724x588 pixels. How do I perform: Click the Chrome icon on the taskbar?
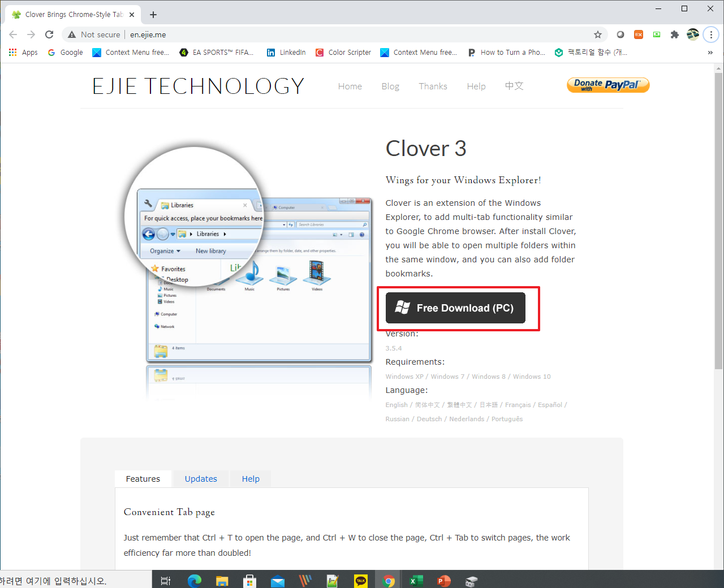pyautogui.click(x=389, y=581)
